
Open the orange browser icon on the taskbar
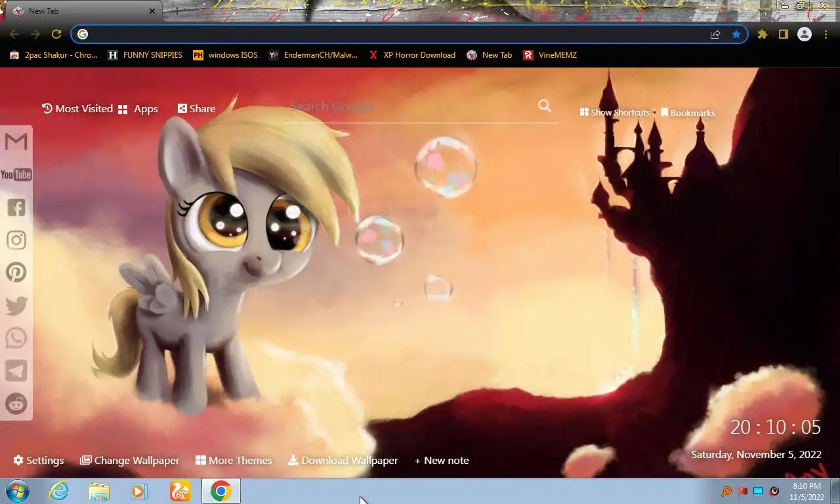point(180,491)
